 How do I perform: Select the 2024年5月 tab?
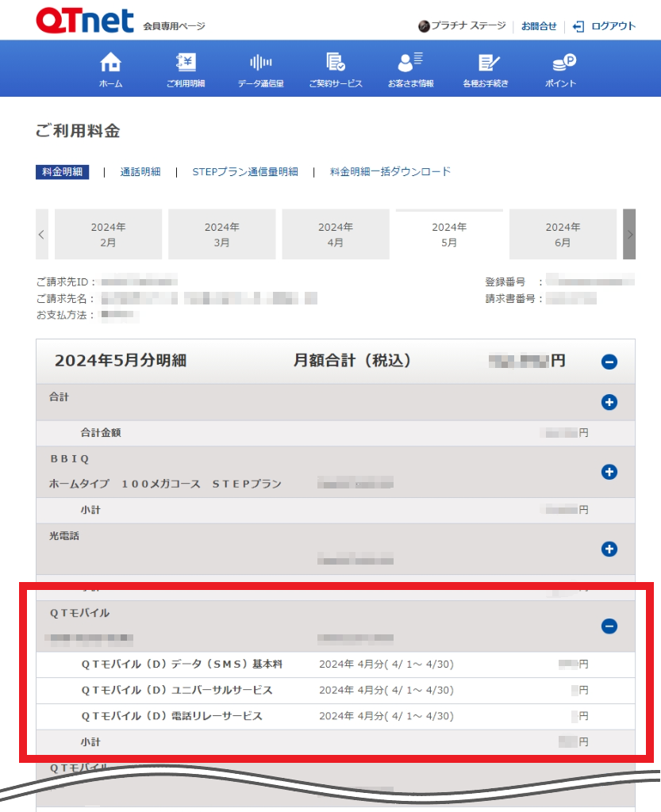click(x=449, y=234)
